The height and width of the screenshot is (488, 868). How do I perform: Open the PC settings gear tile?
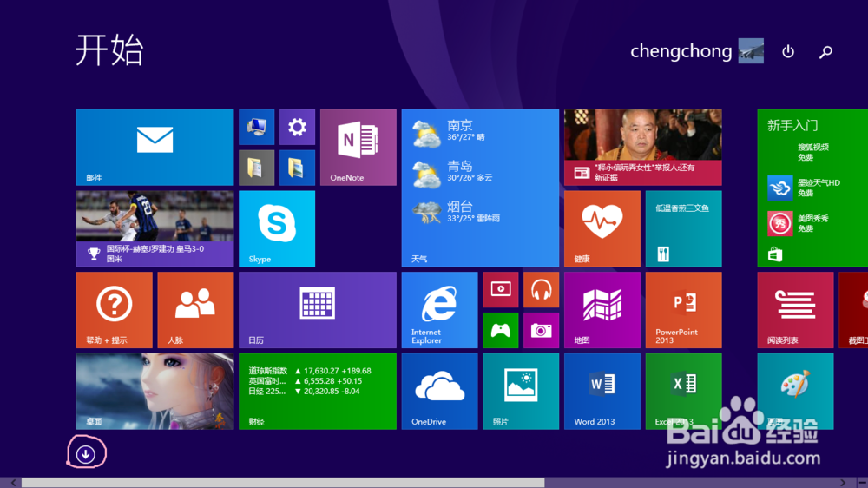tap(297, 128)
